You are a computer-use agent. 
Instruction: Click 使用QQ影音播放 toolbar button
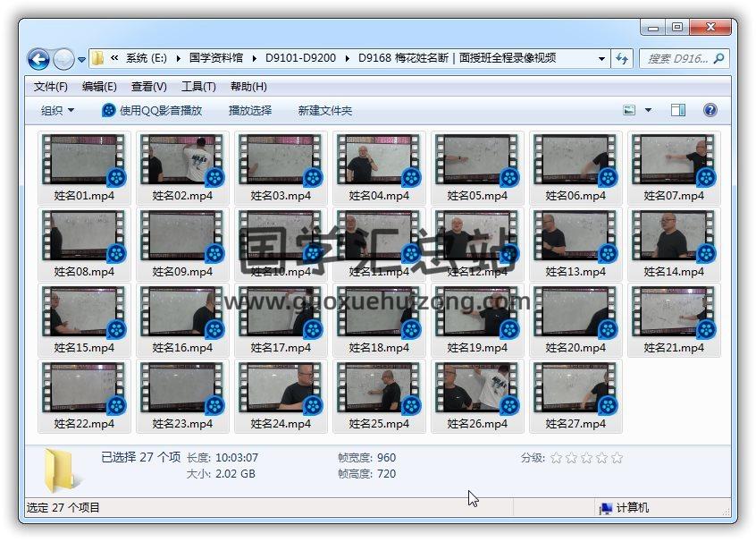point(152,111)
